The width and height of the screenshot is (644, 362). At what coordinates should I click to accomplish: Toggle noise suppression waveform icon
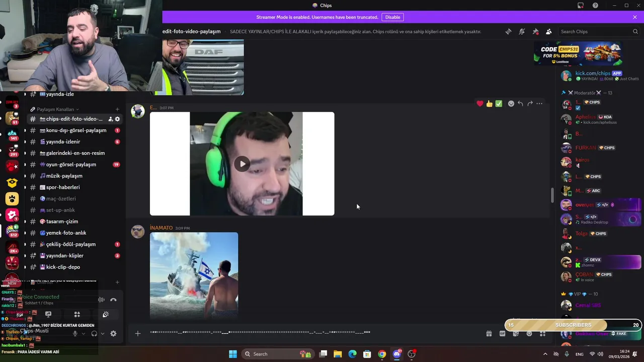101,300
